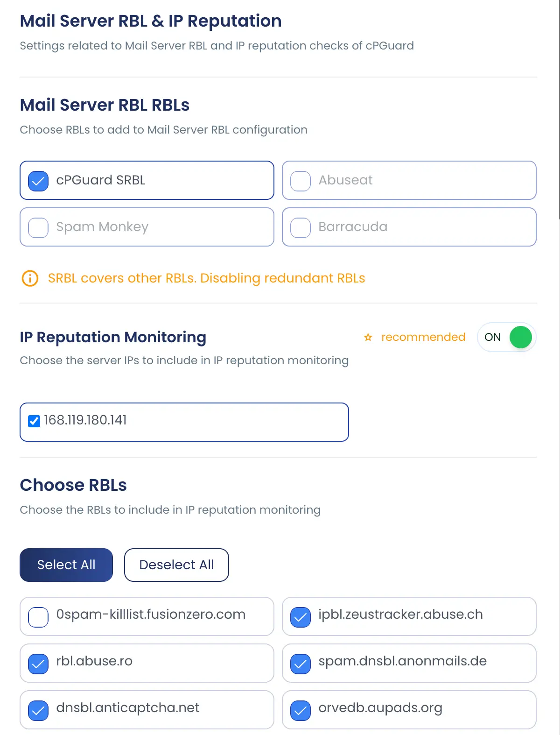The width and height of the screenshot is (560, 735).
Task: Uncheck ipbl.zeustracker.abuse.ch checkbox
Action: 301,617
